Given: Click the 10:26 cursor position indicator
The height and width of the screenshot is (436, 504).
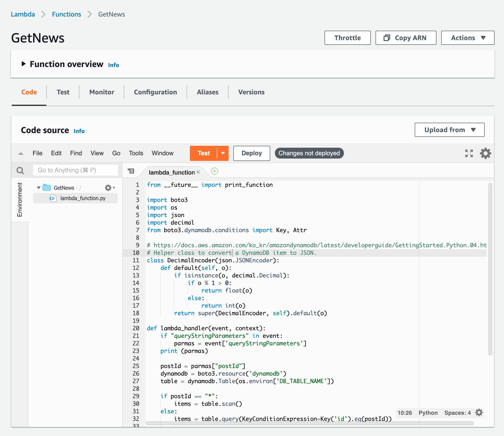Looking at the screenshot, I should pyautogui.click(x=405, y=413).
